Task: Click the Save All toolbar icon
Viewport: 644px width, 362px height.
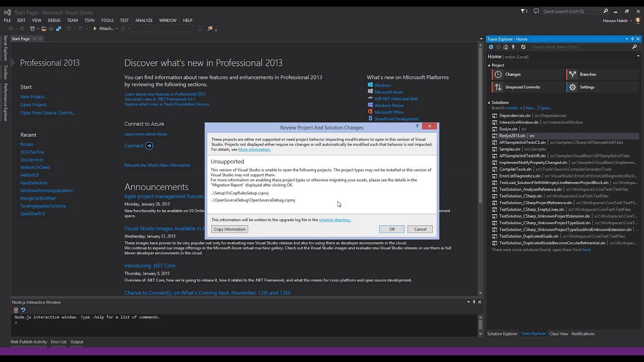Action: pyautogui.click(x=59, y=29)
